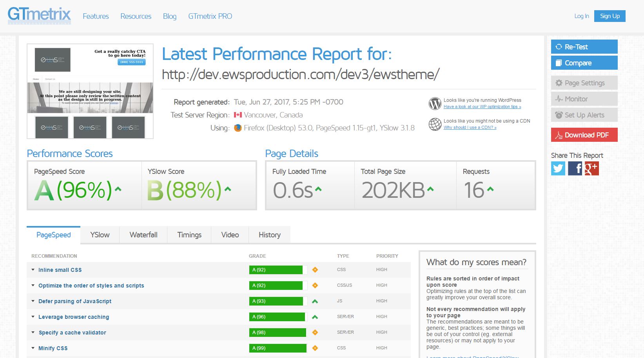Click the CDN globe icon
The image size is (644, 358).
pyautogui.click(x=435, y=124)
